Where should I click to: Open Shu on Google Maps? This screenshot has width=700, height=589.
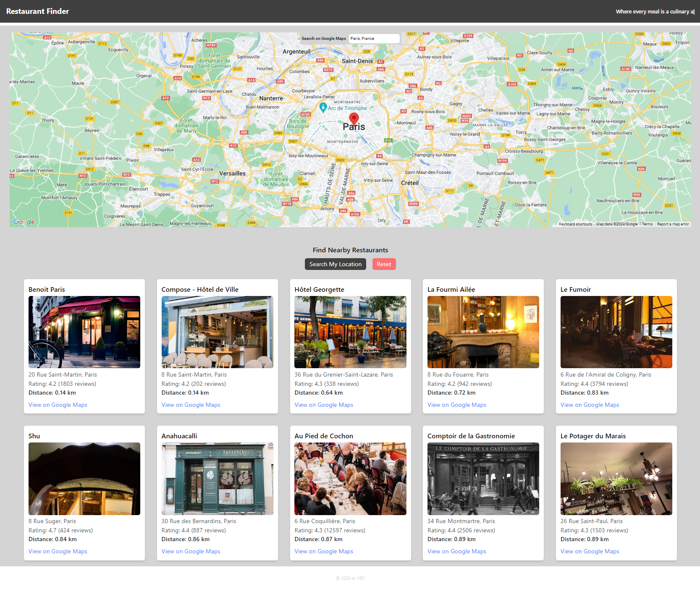click(58, 551)
